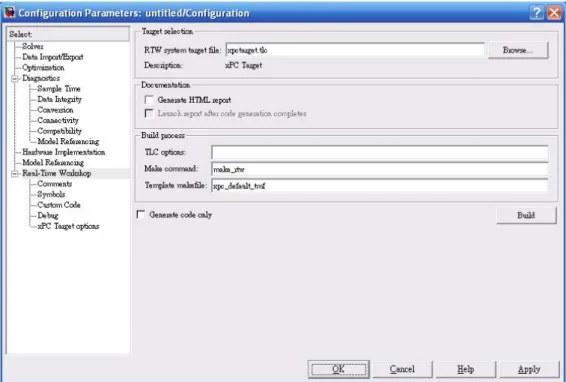The image size is (566, 382).
Task: Open Compatibility diagnostics
Action: click(59, 131)
